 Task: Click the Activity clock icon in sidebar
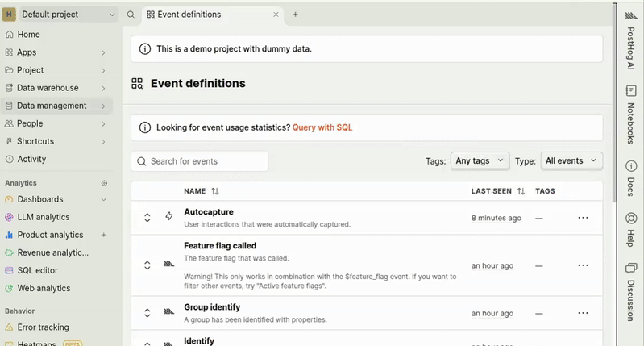[9, 159]
